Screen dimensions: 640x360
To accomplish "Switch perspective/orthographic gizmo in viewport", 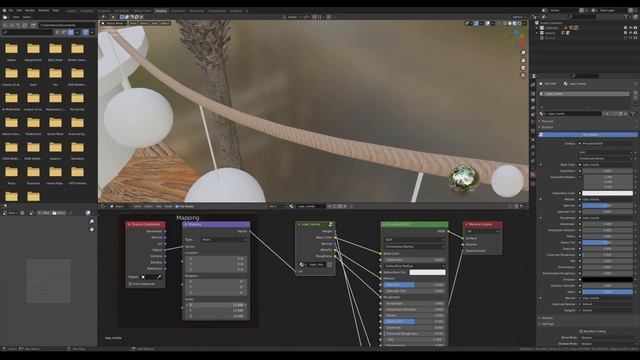I will [x=523, y=75].
